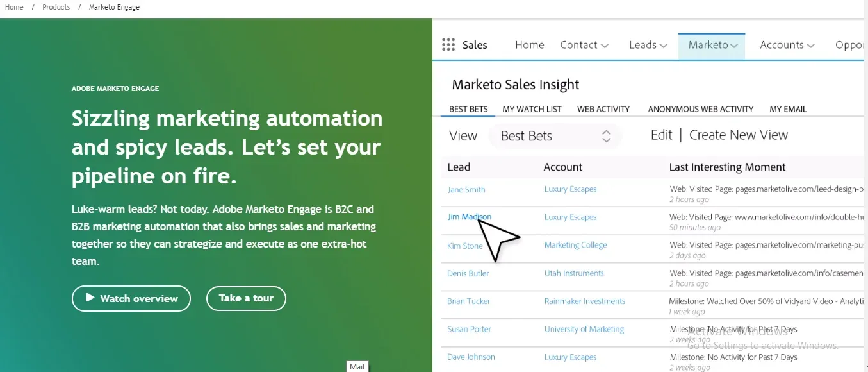Go to Home breadcrumb link
This screenshot has height=372, width=868.
tap(14, 7)
